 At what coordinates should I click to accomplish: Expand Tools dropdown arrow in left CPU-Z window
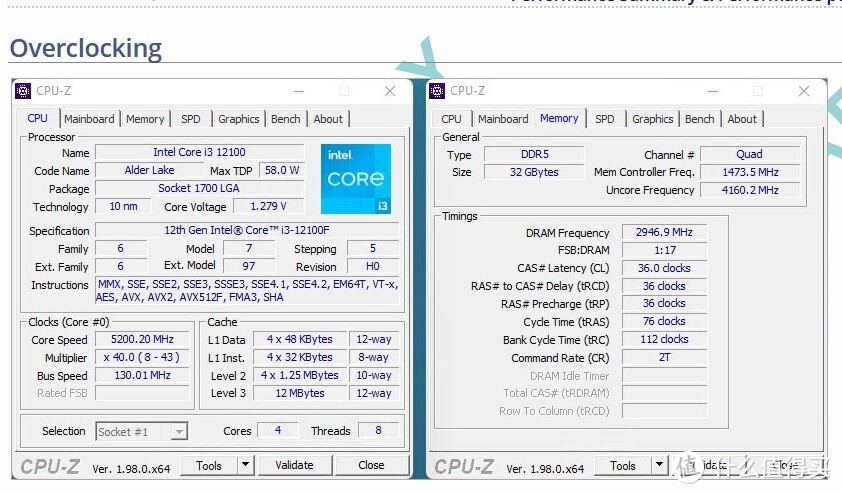click(245, 466)
